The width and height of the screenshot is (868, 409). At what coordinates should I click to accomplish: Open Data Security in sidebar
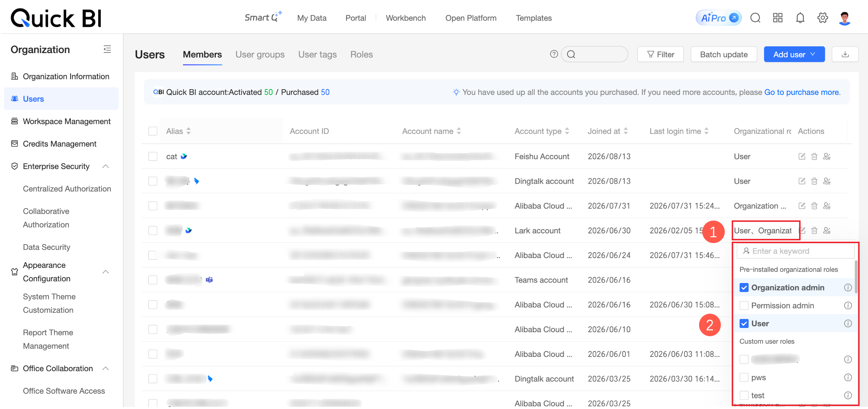pyautogui.click(x=46, y=247)
